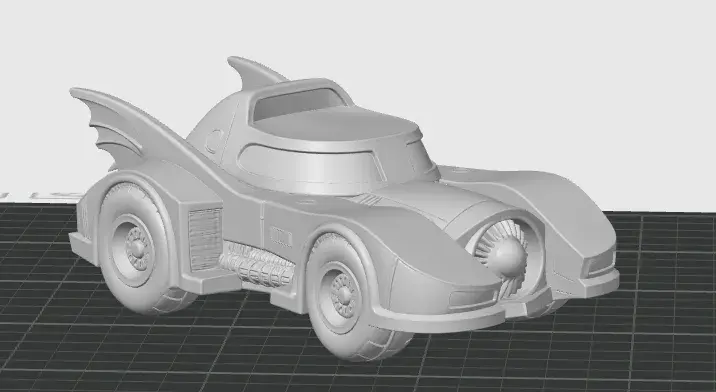Click the side vent grille behind door

[x=205, y=239]
